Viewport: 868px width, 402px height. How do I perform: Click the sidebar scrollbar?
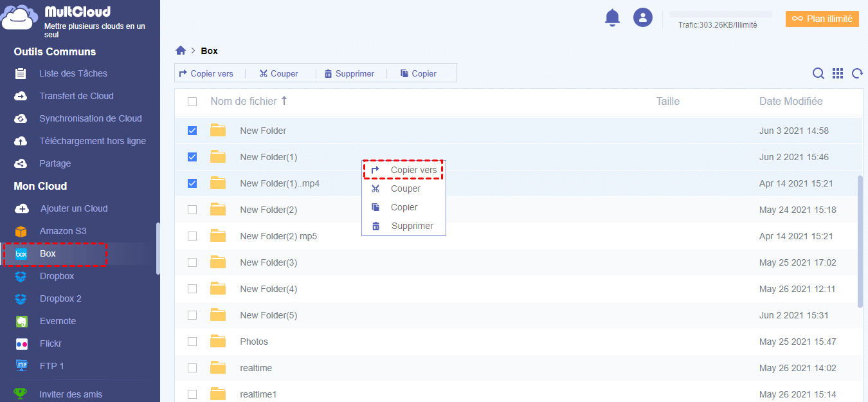tap(158, 249)
